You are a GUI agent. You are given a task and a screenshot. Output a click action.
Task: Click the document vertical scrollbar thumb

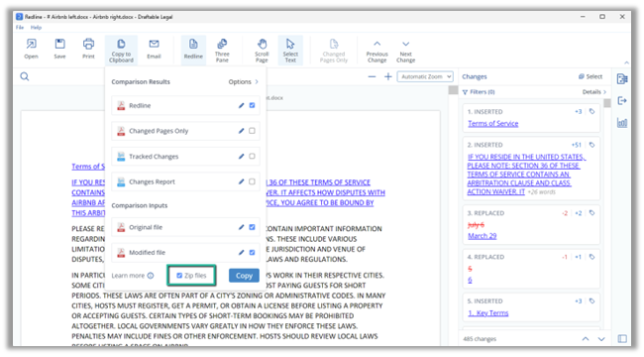pyautogui.click(x=453, y=90)
